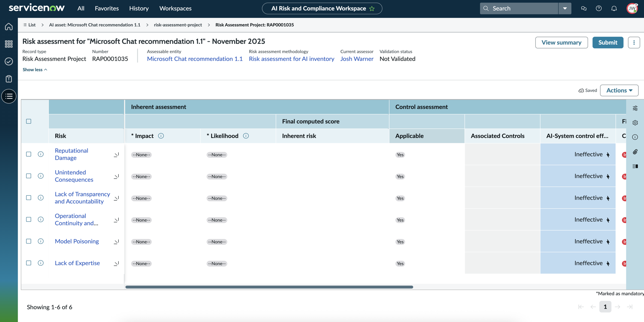This screenshot has width=644, height=322.
Task: Click the search magnifier icon
Action: (486, 8)
